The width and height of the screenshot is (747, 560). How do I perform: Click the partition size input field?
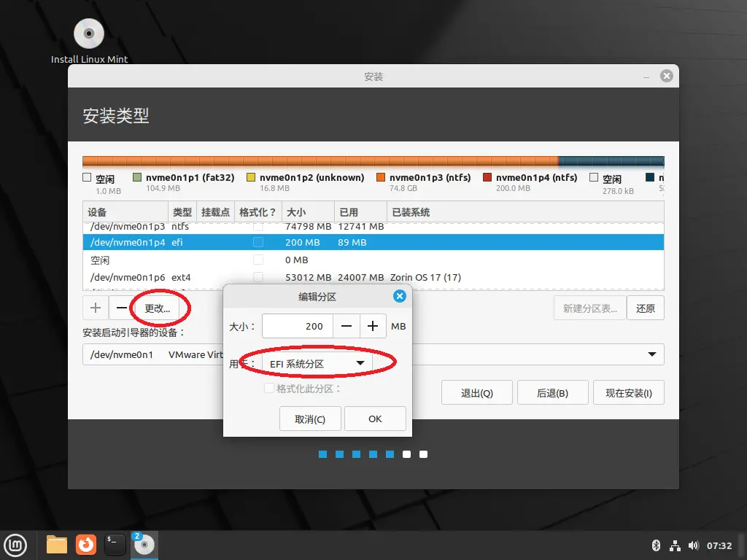tap(298, 326)
